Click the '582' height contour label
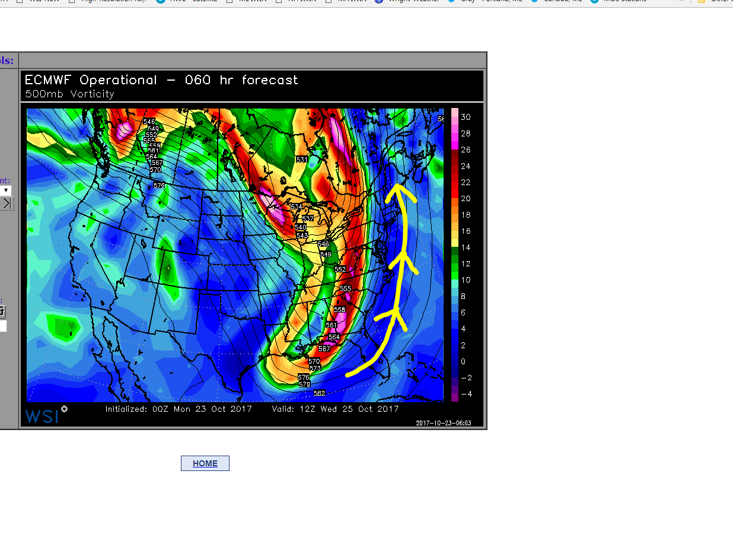 319,393
